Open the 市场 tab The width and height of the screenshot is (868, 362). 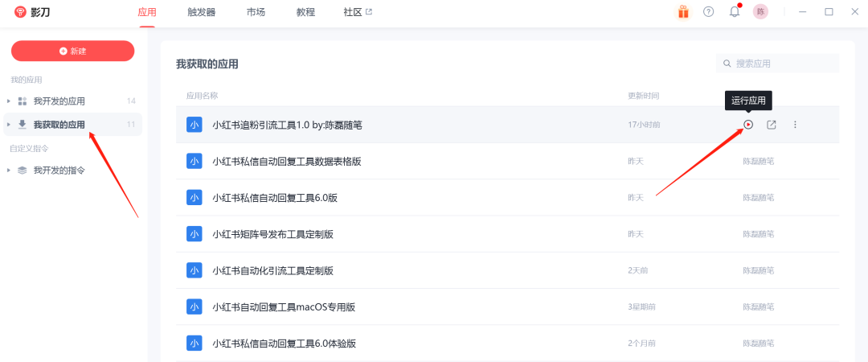[x=256, y=12]
